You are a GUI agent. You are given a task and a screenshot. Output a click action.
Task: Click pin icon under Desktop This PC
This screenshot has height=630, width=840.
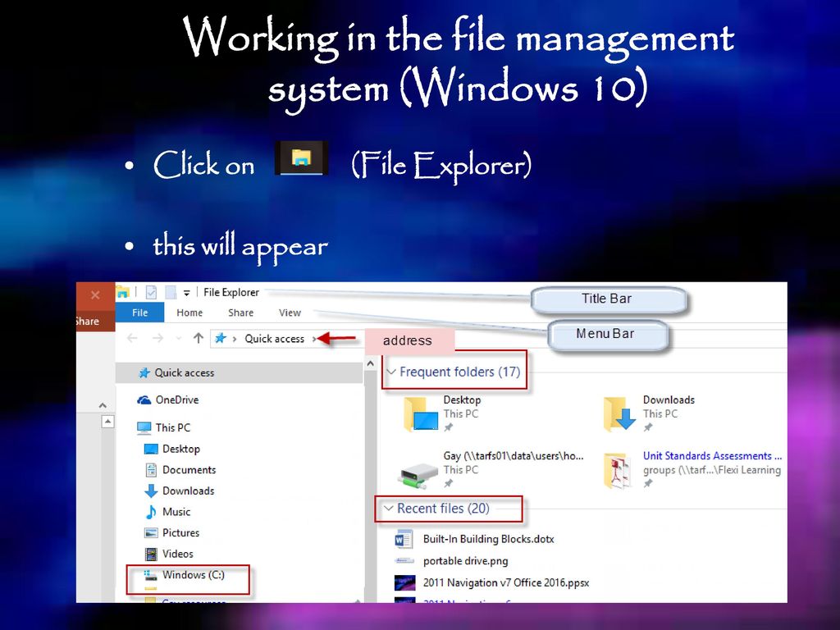[449, 427]
